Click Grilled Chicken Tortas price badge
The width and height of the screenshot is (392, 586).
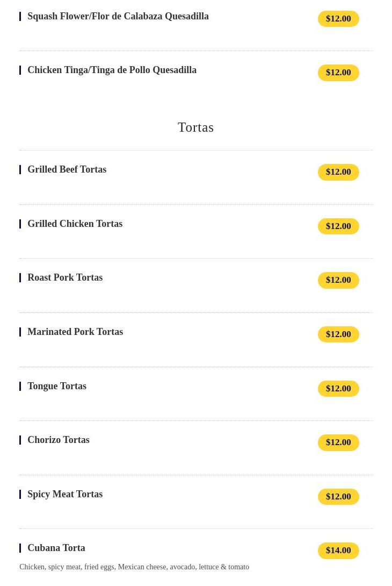pyautogui.click(x=338, y=226)
